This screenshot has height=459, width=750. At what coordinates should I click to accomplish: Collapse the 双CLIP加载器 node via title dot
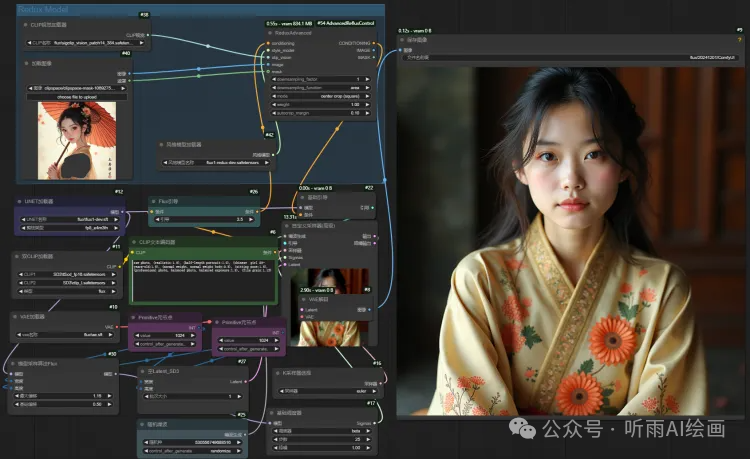[x=17, y=256]
